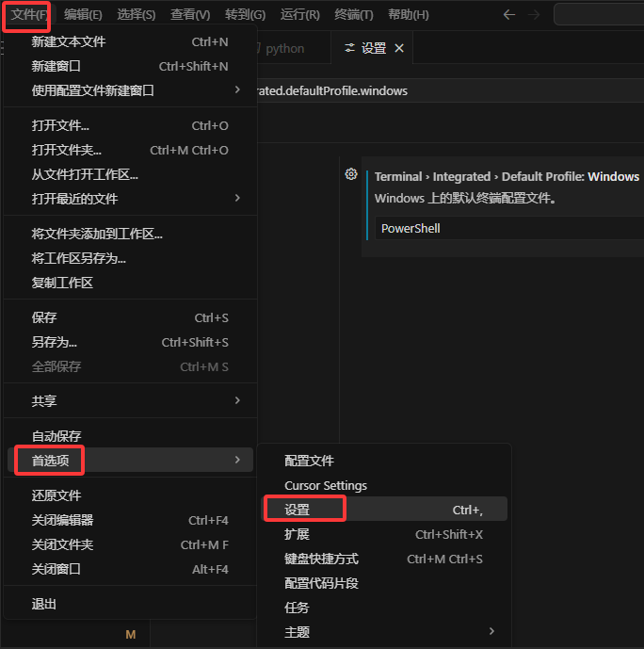Image resolution: width=644 pixels, height=649 pixels.
Task: Expand the 主题 submenu
Action: [x=385, y=632]
